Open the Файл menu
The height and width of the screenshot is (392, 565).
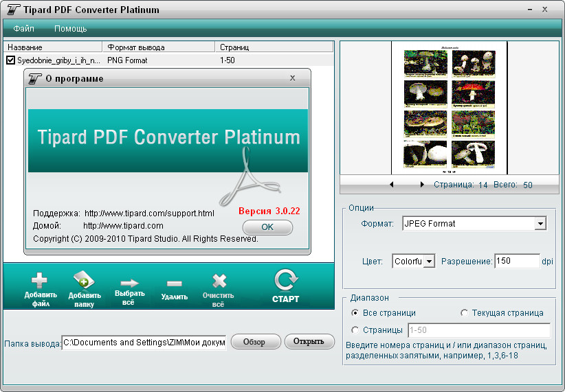coord(24,28)
